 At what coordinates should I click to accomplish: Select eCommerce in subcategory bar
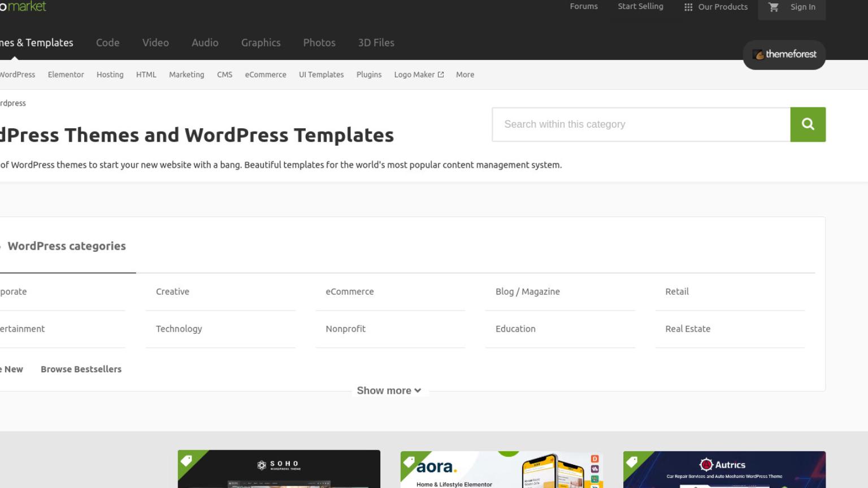[x=266, y=75]
